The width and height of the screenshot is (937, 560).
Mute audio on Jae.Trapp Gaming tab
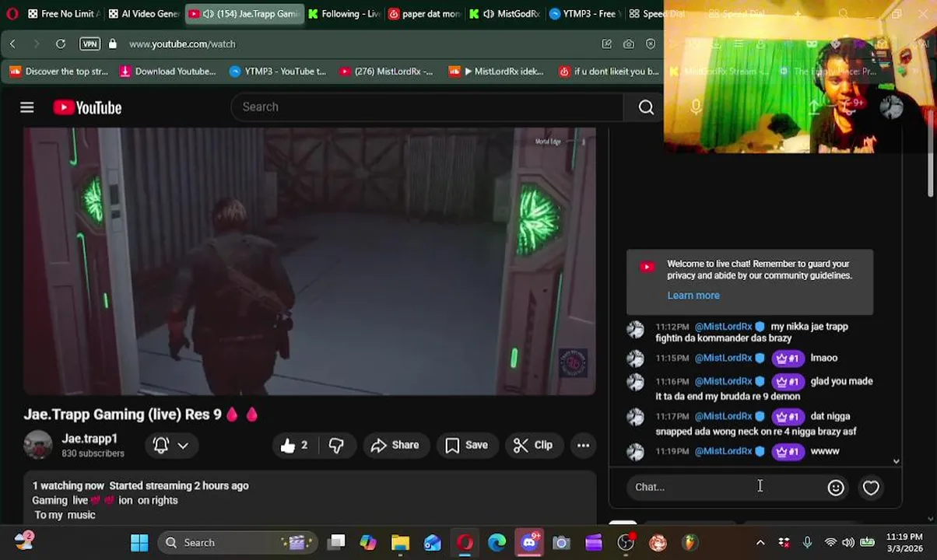(208, 14)
